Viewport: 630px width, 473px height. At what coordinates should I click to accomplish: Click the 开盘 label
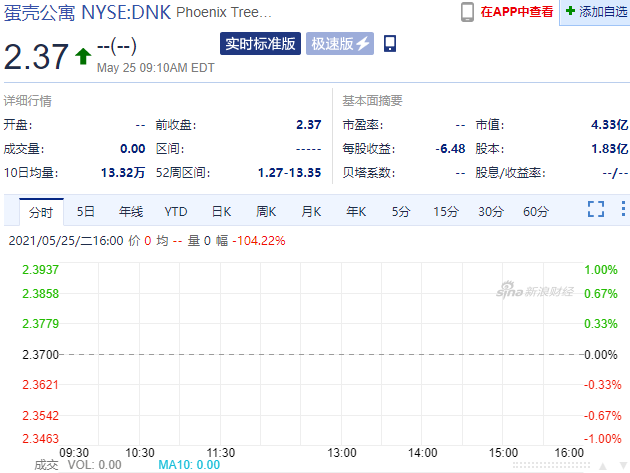point(18,125)
